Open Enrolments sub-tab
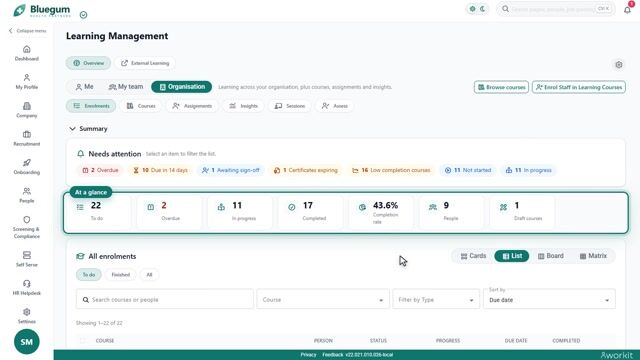The image size is (640, 360). (91, 106)
